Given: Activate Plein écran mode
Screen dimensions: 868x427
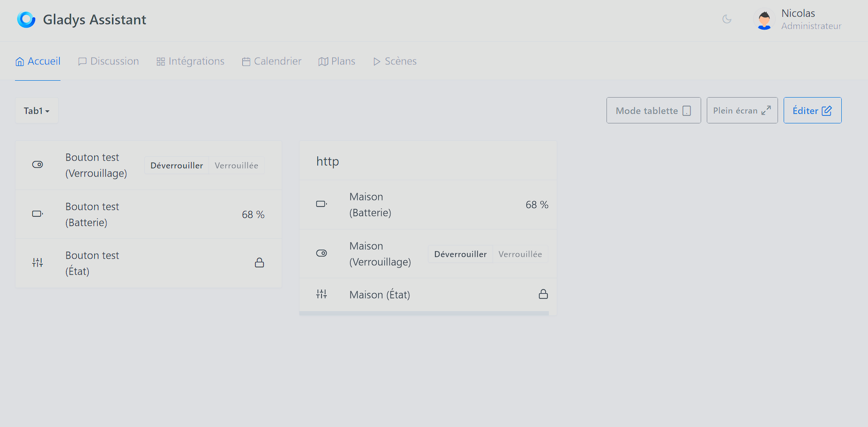Looking at the screenshot, I should click(742, 110).
